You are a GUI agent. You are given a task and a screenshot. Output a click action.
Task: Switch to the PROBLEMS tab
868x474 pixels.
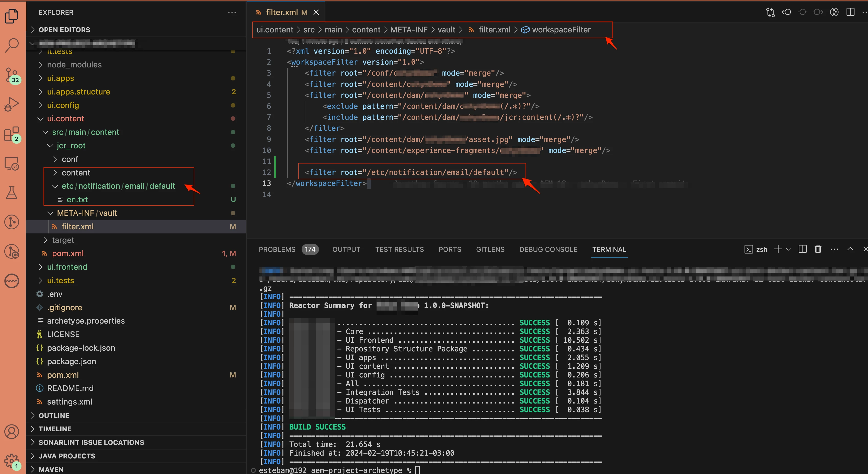[277, 250]
